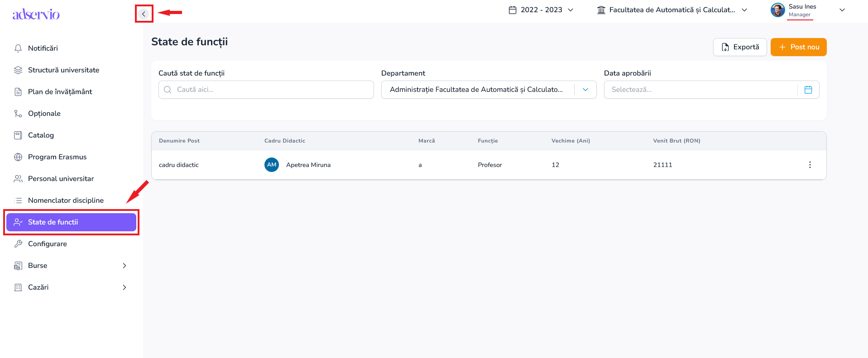Click the Adservio logo

tap(36, 14)
